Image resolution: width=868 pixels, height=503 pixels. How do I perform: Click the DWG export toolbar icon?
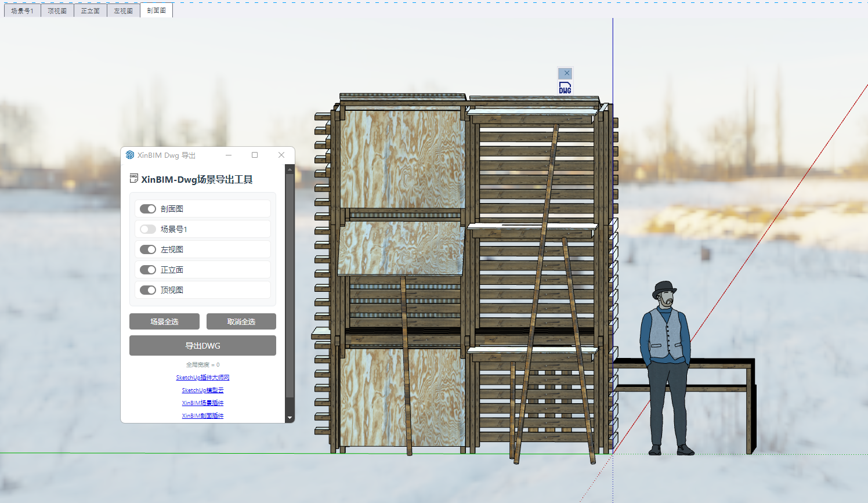tap(565, 88)
